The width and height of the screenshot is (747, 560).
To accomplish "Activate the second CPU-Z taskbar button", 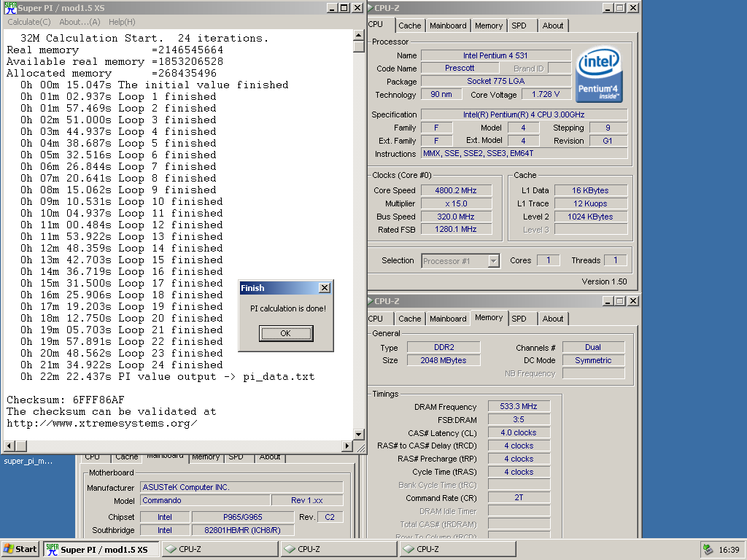I will [x=339, y=549].
